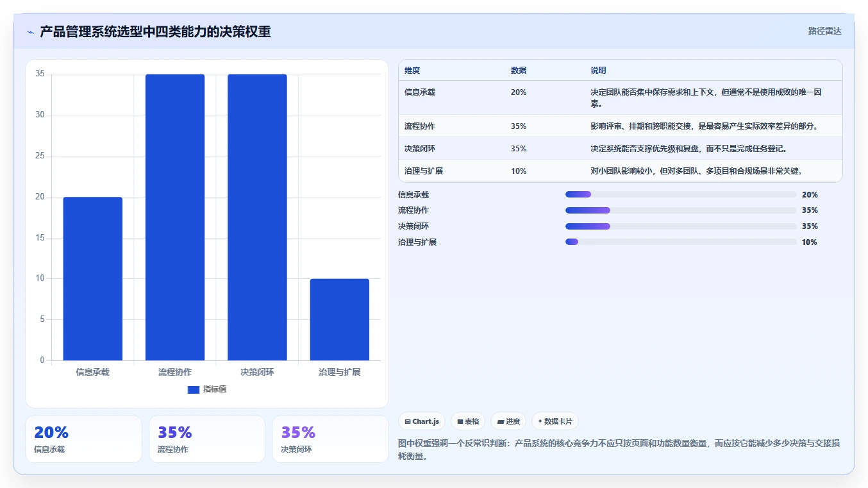Click the 治理与扩展 progress list label
The image size is (868, 488).
pos(417,242)
